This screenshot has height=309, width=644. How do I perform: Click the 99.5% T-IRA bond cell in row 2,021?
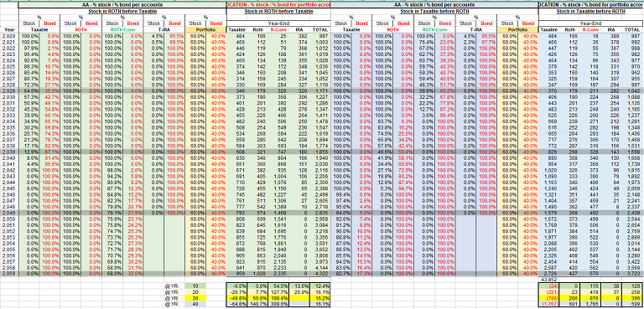(x=174, y=42)
